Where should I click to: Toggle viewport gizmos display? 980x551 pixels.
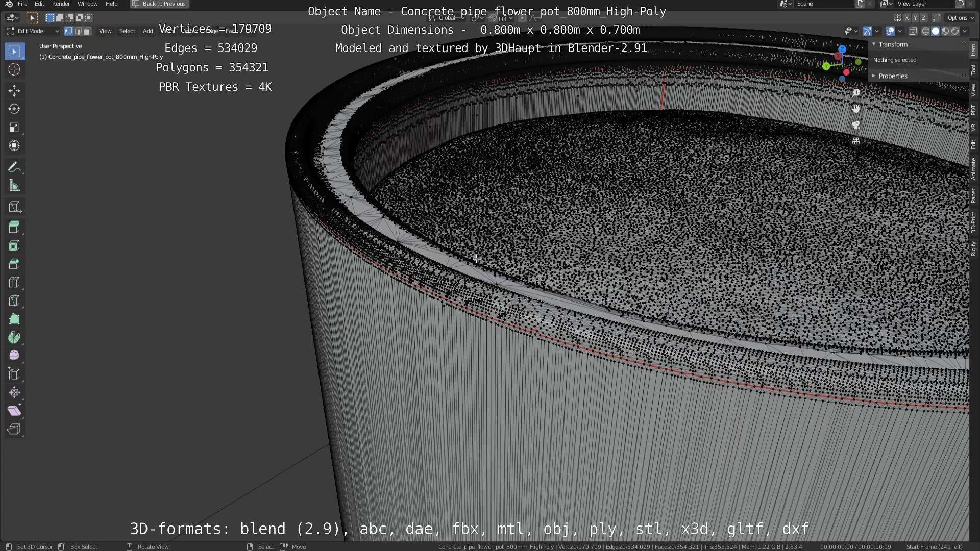point(867,31)
